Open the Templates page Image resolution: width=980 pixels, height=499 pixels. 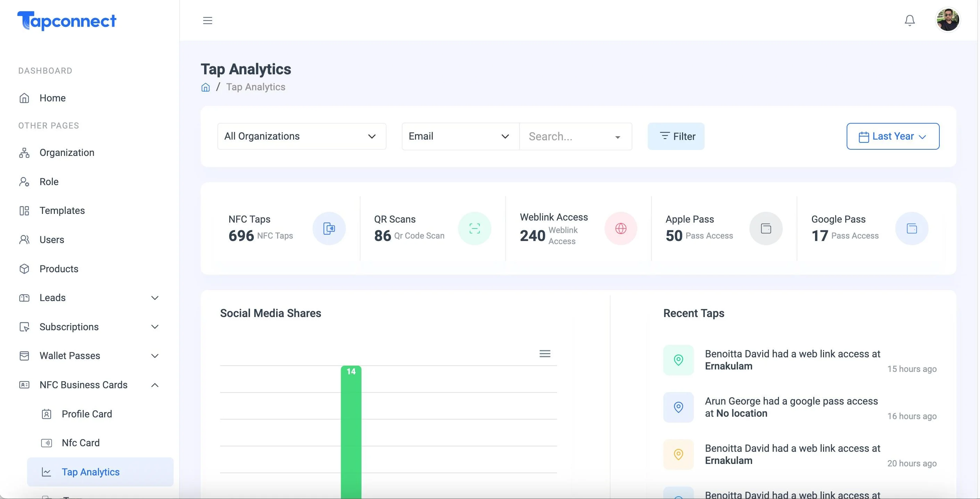click(62, 211)
